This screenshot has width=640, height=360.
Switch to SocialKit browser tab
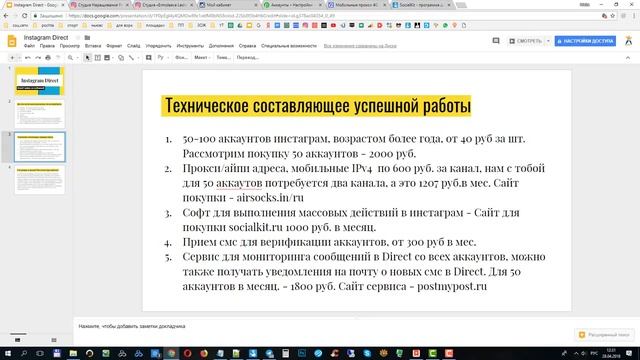(421, 5)
